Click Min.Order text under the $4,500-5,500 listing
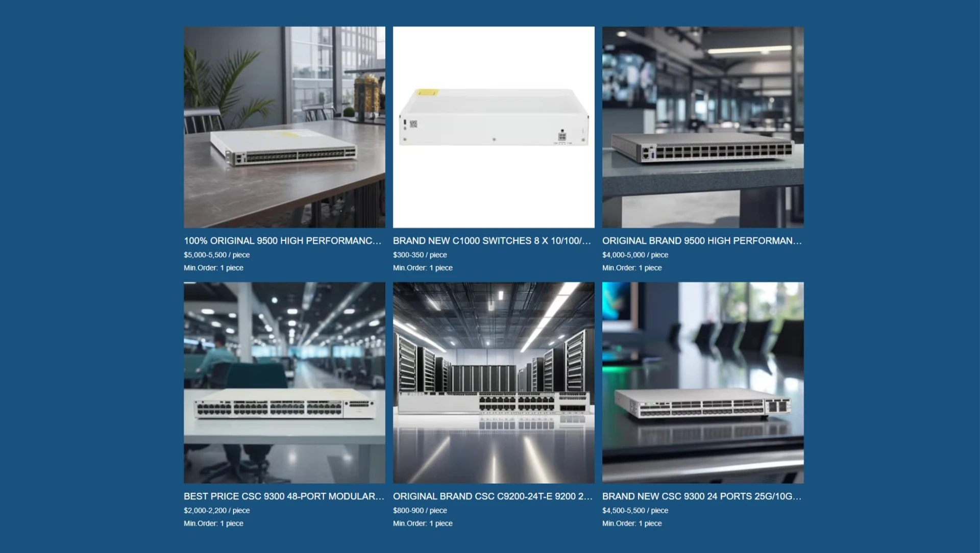 [632, 523]
